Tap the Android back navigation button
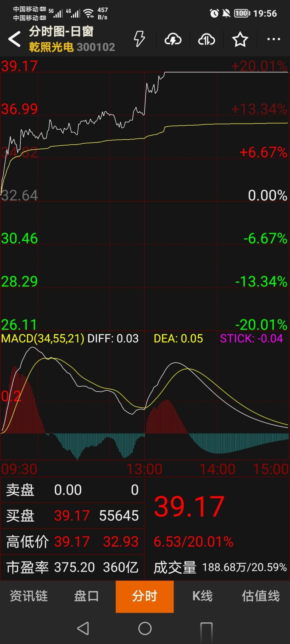The image size is (290, 644). tap(83, 628)
